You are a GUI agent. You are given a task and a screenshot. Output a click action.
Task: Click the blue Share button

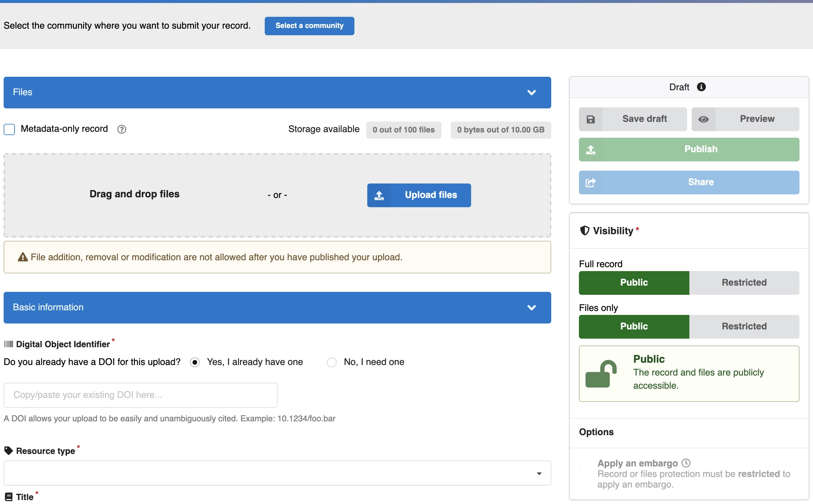click(689, 183)
